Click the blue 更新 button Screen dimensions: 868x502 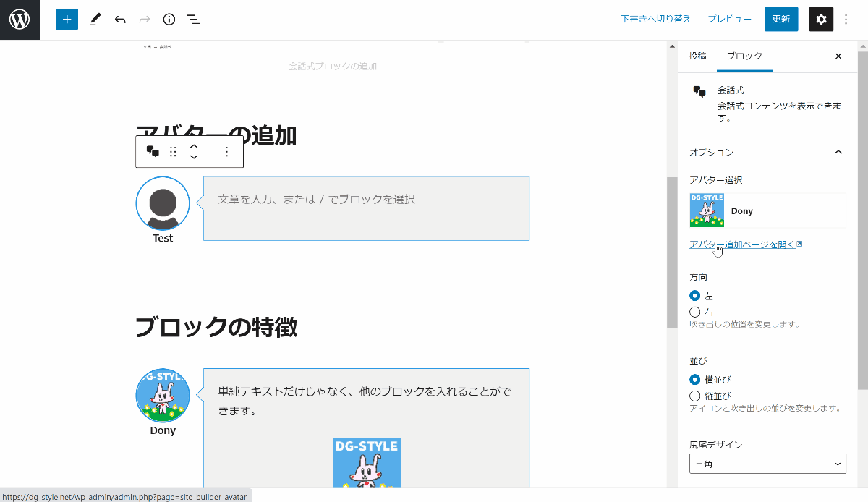pos(780,20)
